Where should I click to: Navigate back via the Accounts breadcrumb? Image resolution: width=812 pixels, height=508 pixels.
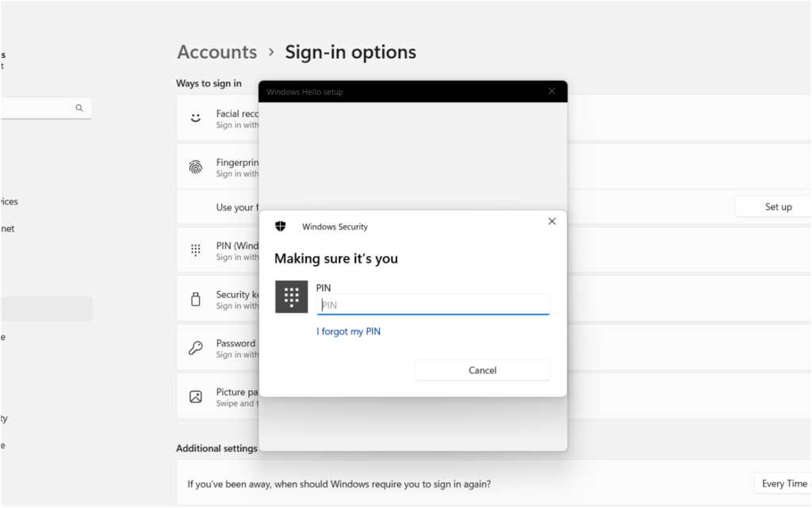tap(216, 52)
